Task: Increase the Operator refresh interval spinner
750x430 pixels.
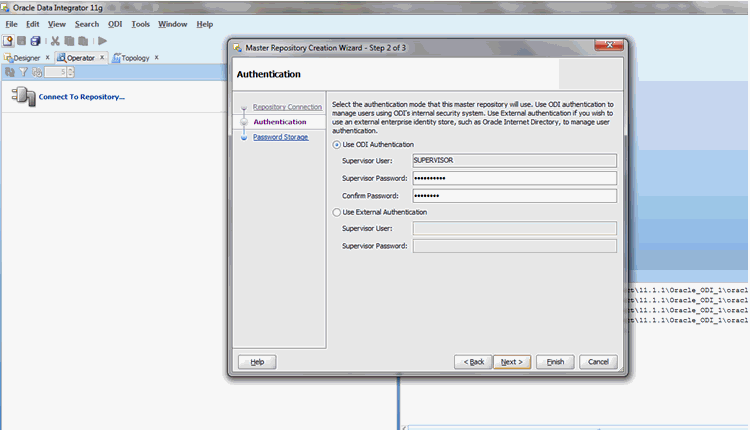Action: pos(71,70)
